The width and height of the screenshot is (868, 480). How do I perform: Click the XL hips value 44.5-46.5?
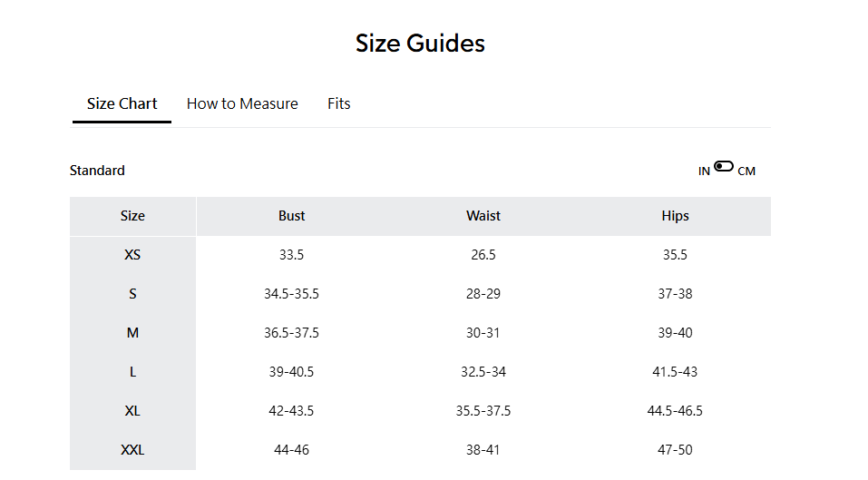point(675,411)
